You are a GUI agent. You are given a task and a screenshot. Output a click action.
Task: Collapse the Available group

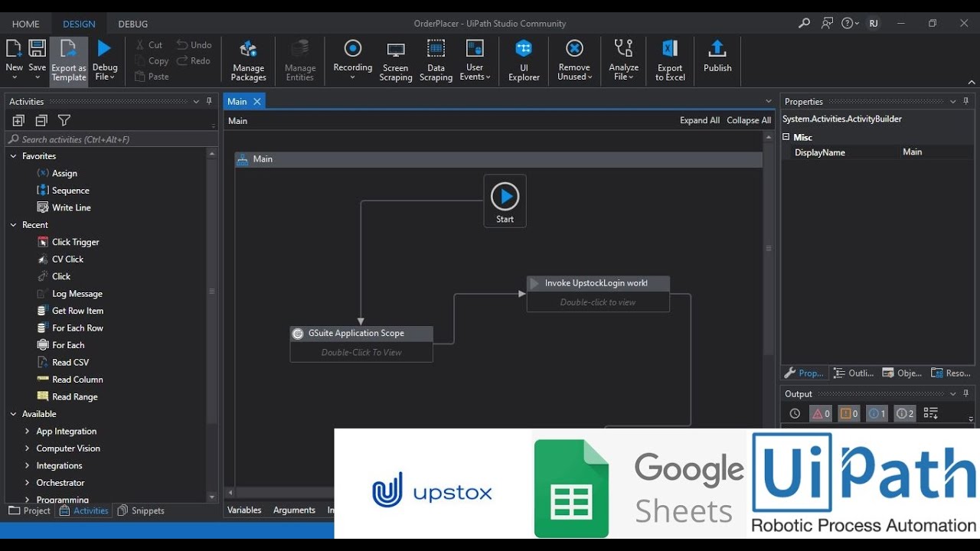(14, 414)
